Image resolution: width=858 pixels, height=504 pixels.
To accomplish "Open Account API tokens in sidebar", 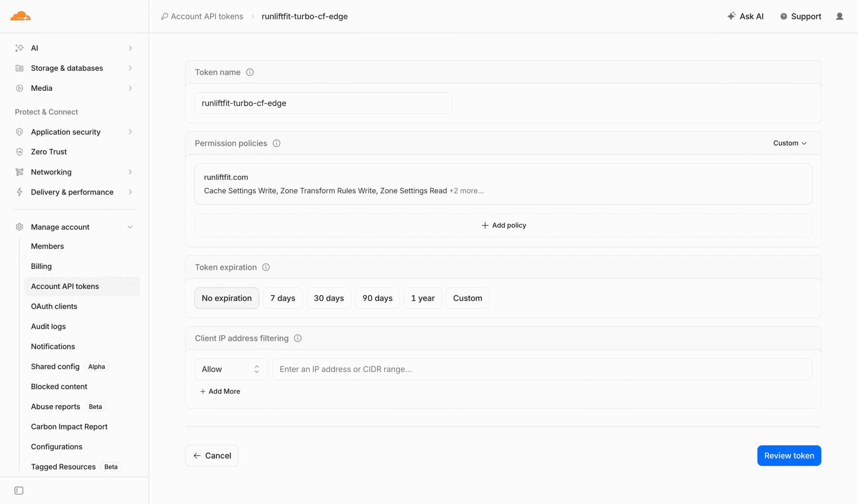I will [x=82, y=286].
